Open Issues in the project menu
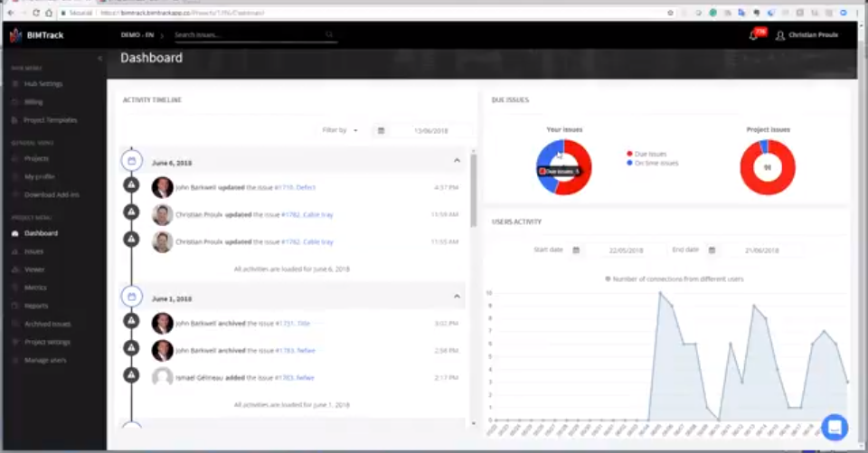Screen dimensions: 868x453 point(33,251)
